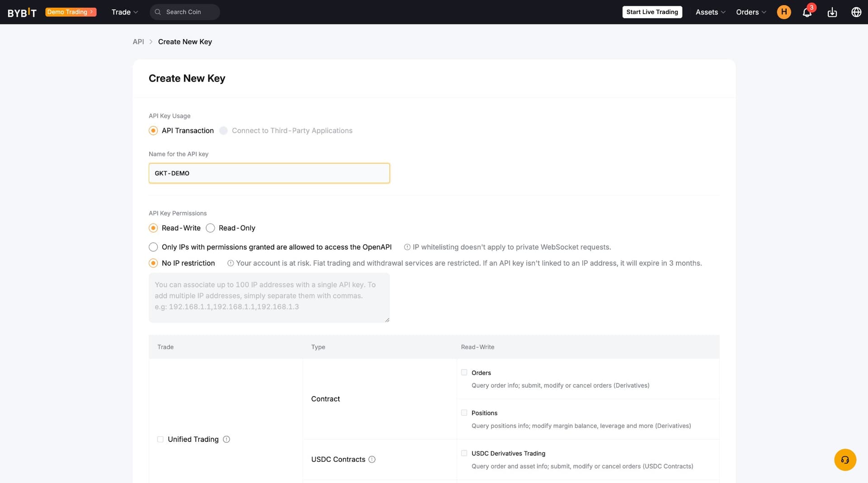Viewport: 868px width, 483px height.
Task: Click the Start Live Trading button
Action: 652,12
